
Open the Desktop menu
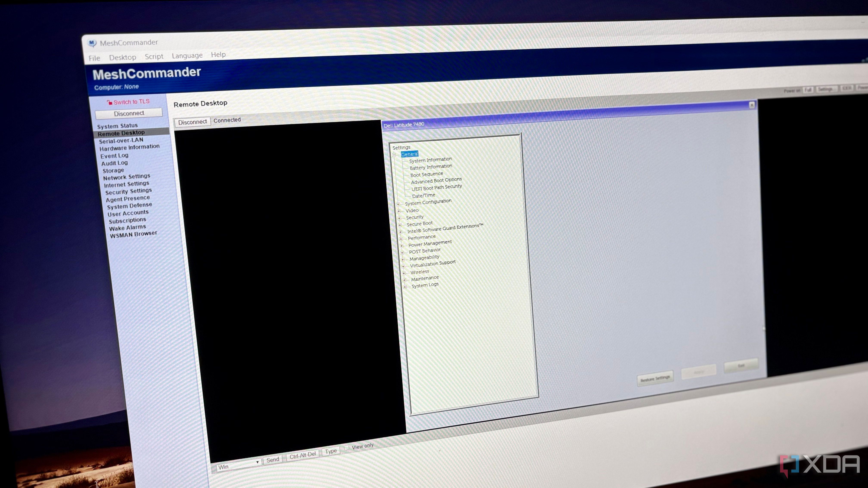[123, 58]
